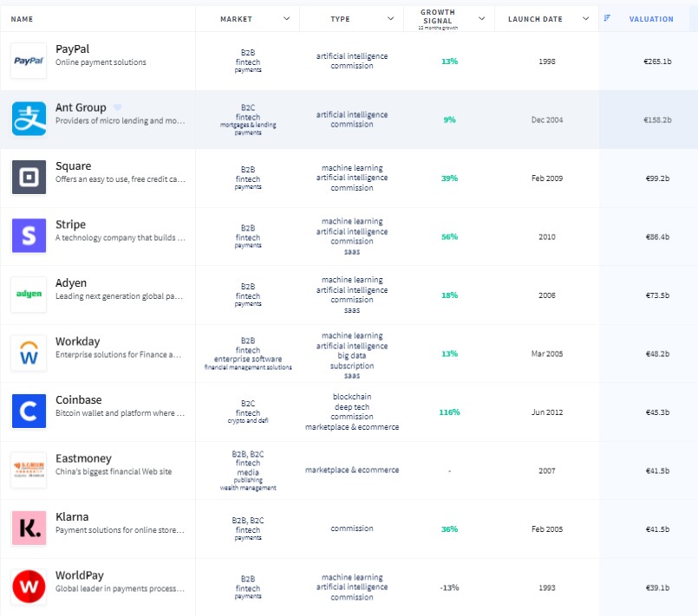The width and height of the screenshot is (698, 616).
Task: Click Feb 2005 launch date for Klarna
Action: point(546,529)
